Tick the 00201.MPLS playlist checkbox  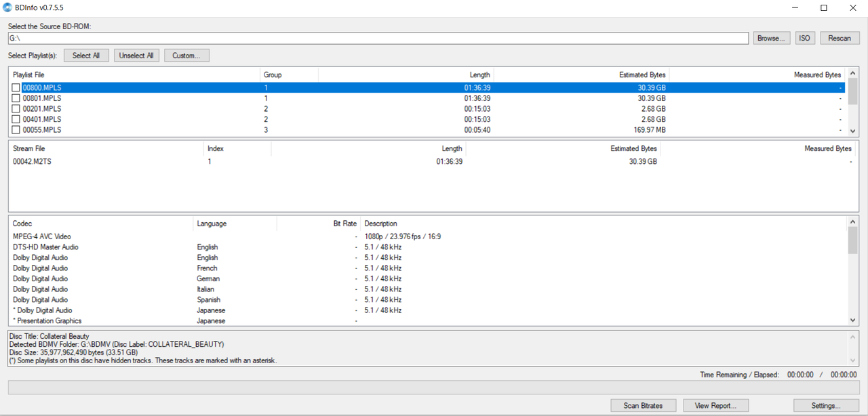[16, 109]
